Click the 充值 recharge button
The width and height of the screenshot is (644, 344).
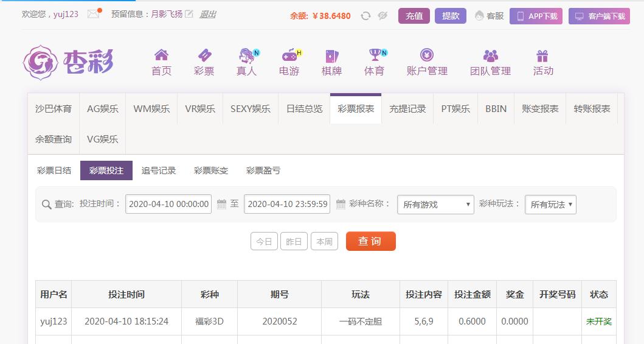pyautogui.click(x=414, y=16)
